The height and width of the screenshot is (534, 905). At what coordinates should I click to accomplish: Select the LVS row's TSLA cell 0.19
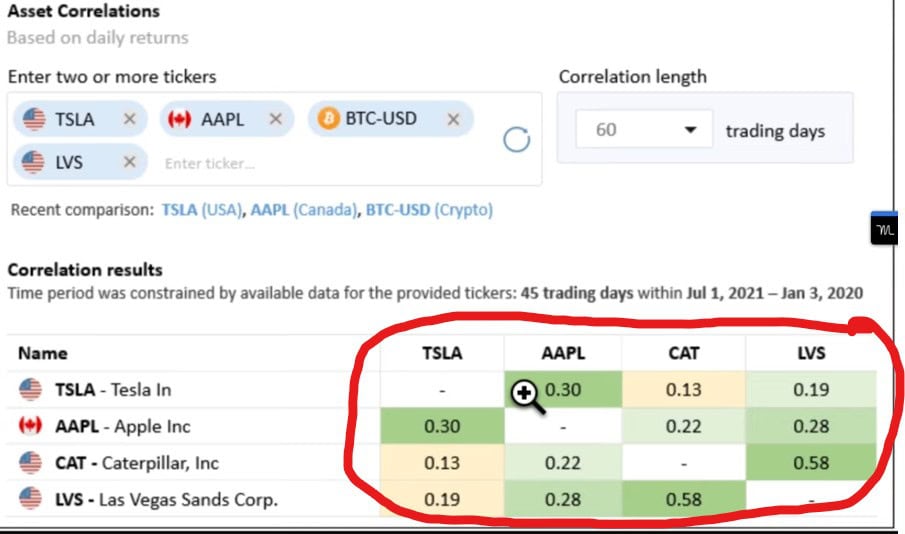tap(442, 499)
